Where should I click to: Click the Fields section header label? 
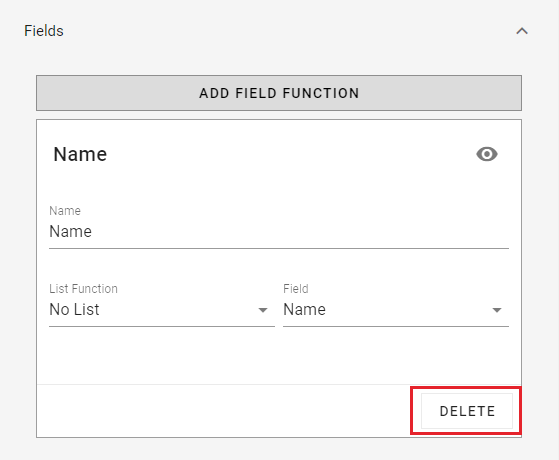(44, 31)
